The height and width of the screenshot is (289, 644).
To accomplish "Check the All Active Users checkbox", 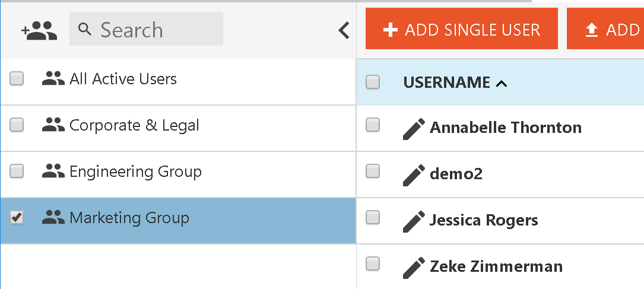I will pos(17,78).
